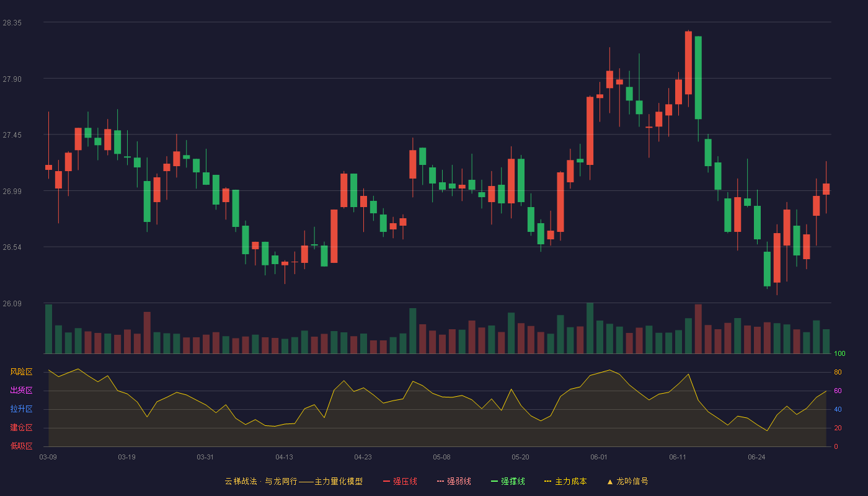Click the 03-19 date label

click(x=126, y=457)
